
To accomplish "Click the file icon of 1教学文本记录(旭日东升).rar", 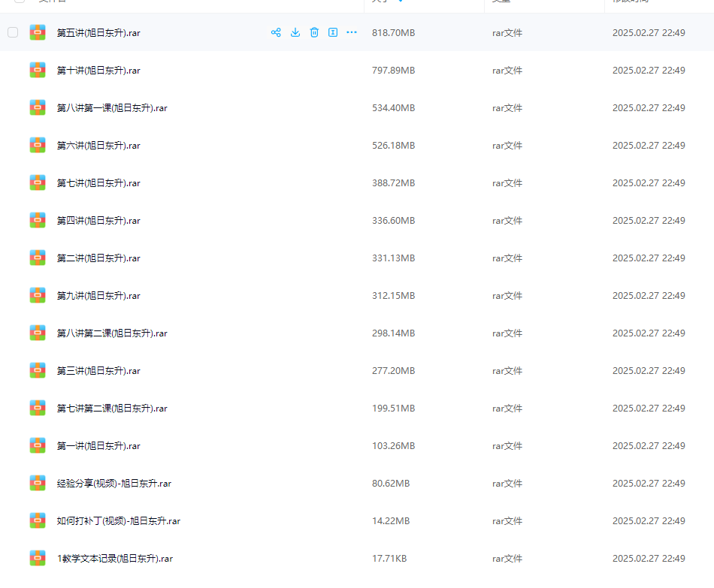I will click(x=38, y=558).
